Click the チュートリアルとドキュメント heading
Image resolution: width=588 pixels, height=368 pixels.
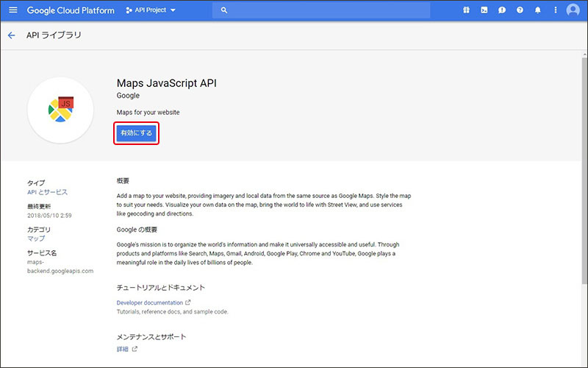(161, 288)
